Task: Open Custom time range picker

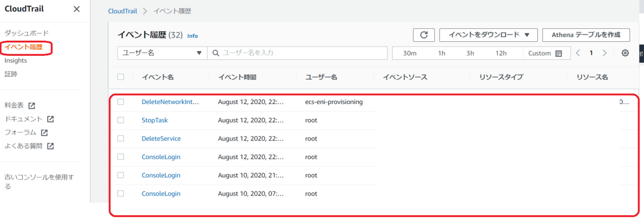Action: pos(544,53)
